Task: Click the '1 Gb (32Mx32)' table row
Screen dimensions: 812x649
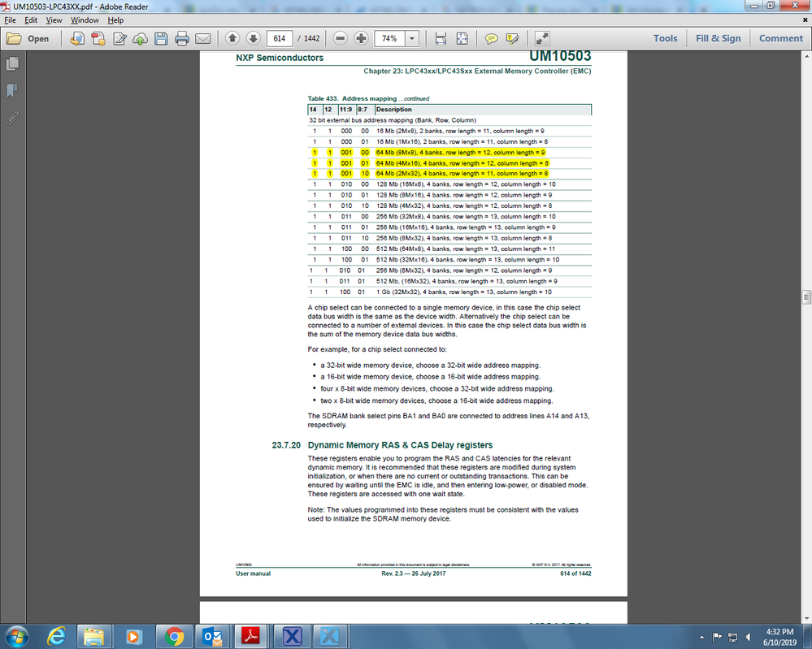Action: click(x=449, y=292)
